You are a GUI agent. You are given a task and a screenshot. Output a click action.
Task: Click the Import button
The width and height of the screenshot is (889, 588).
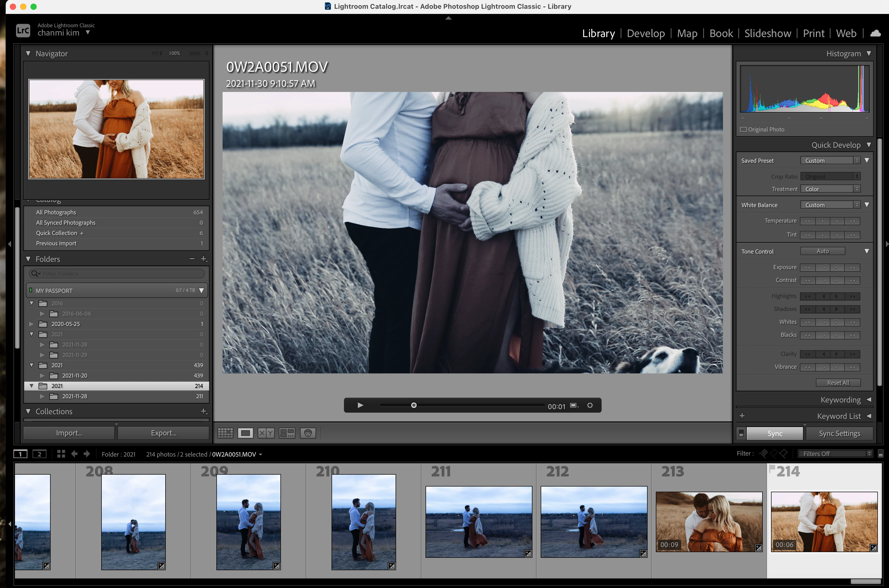coord(69,433)
